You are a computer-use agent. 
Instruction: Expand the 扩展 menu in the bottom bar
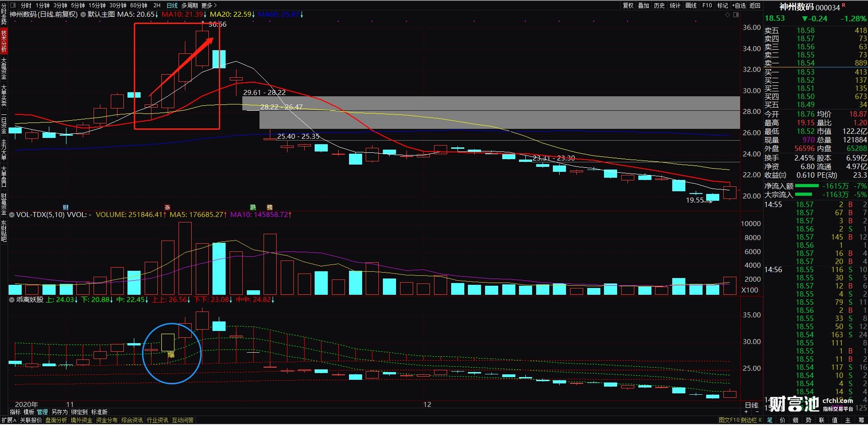tap(9, 420)
